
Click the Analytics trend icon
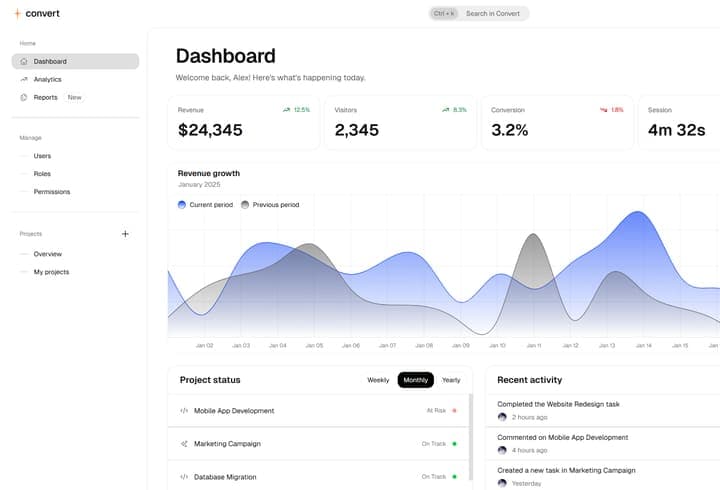tap(24, 79)
